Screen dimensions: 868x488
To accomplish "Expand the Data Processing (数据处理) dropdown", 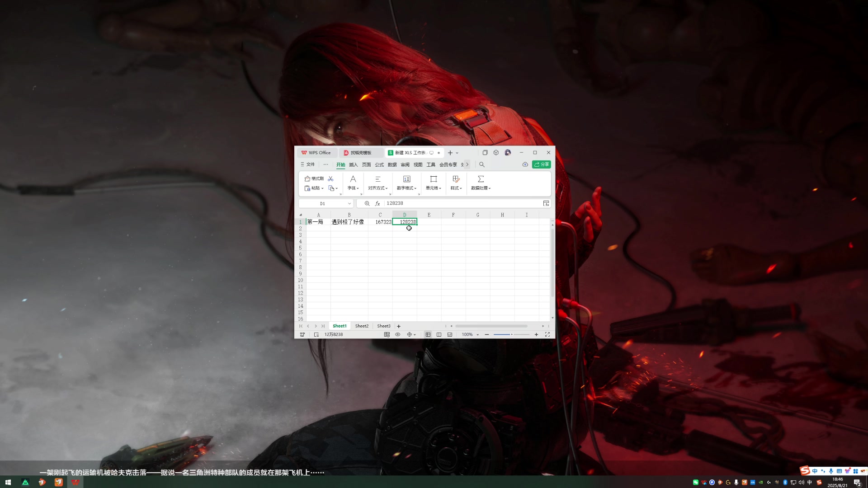I will (481, 188).
